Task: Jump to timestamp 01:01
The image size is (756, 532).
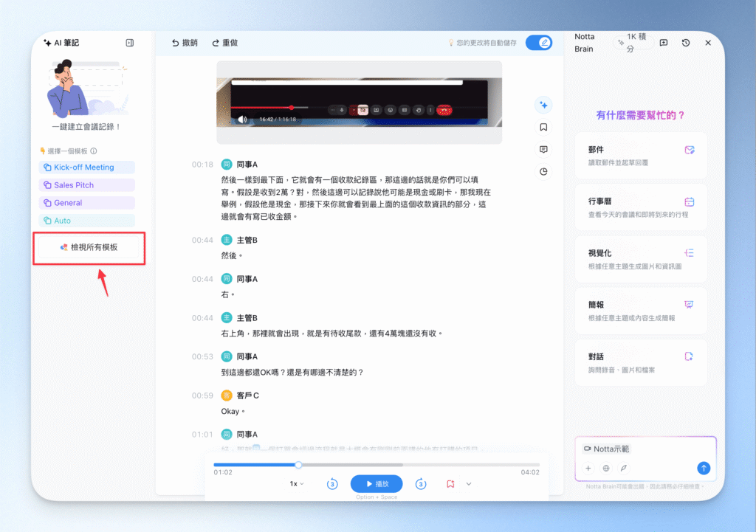Action: coord(202,434)
